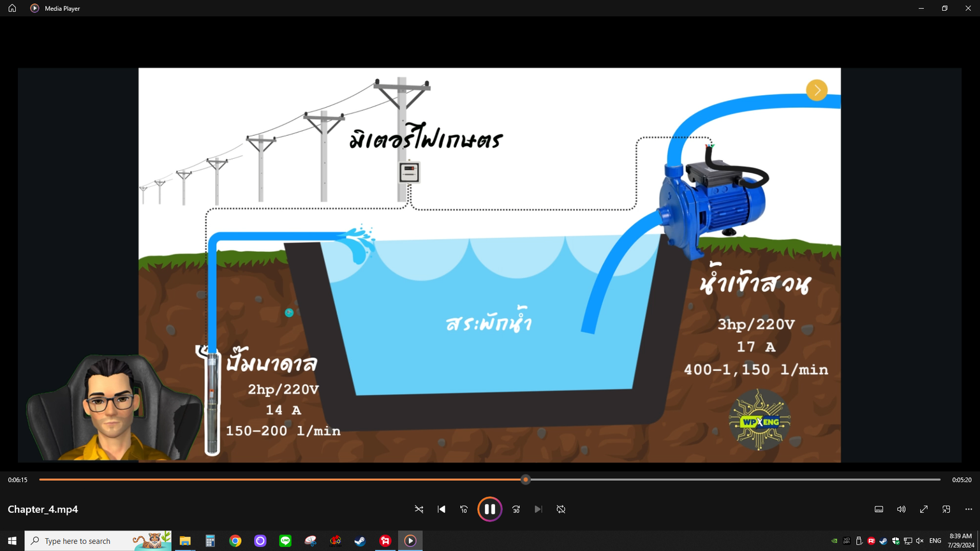This screenshot has width=980, height=551.
Task: Open Google Chrome from the taskbar
Action: 235,541
